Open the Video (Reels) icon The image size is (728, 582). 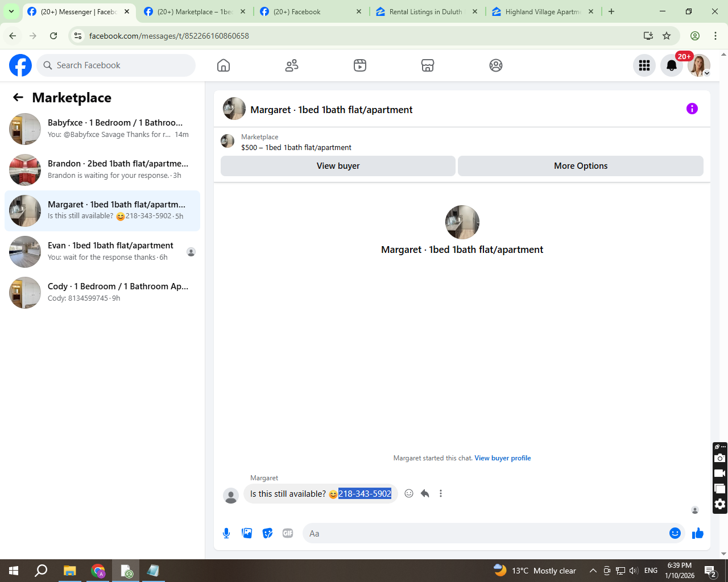tap(360, 65)
